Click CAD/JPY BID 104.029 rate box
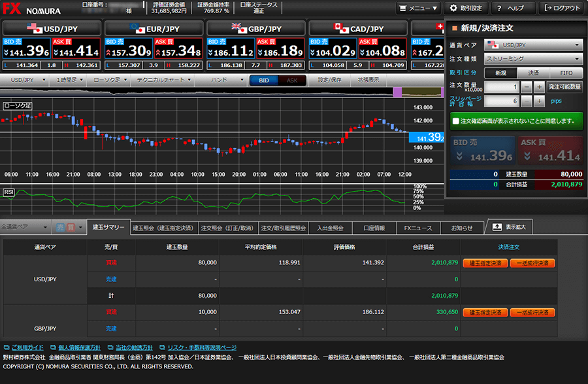Screen dimensions: 588x384 tap(333, 48)
